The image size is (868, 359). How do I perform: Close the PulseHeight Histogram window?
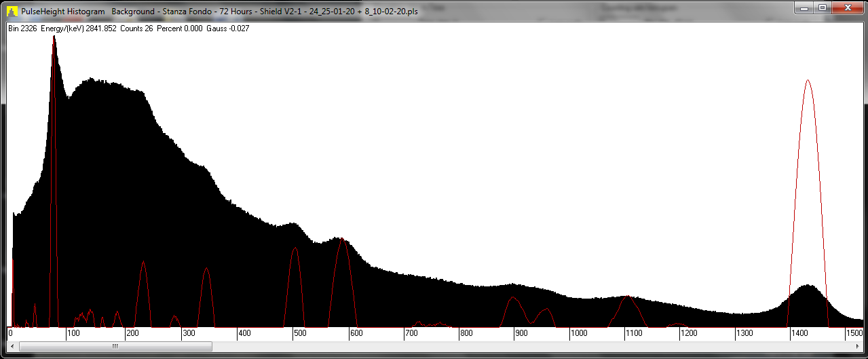pyautogui.click(x=847, y=7)
